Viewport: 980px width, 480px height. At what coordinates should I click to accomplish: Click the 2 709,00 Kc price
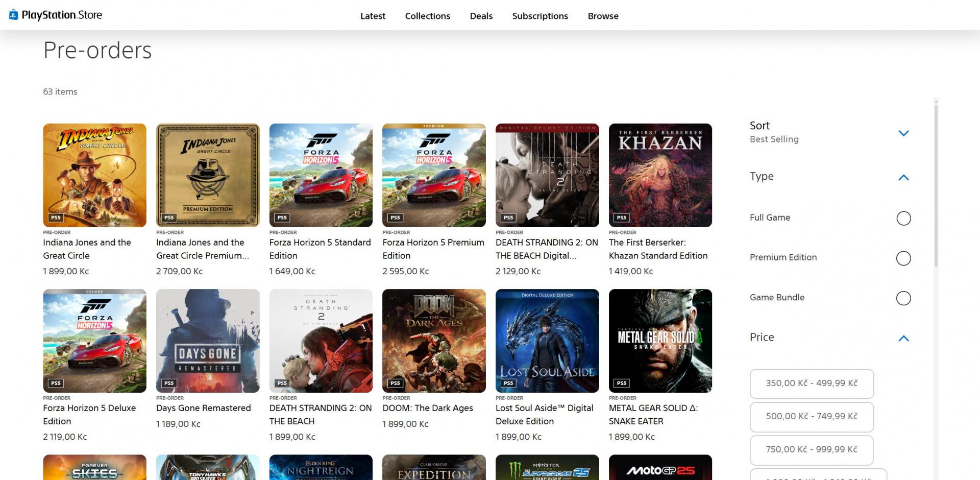(180, 271)
